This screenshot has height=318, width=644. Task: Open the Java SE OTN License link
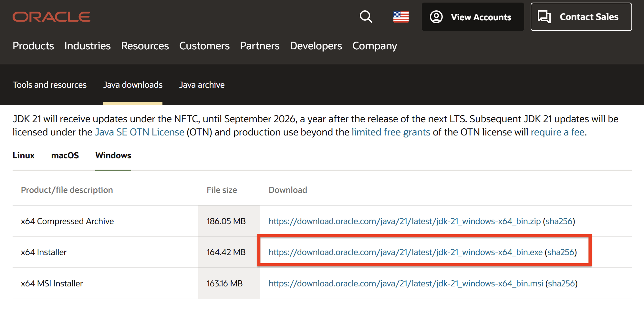pos(140,132)
